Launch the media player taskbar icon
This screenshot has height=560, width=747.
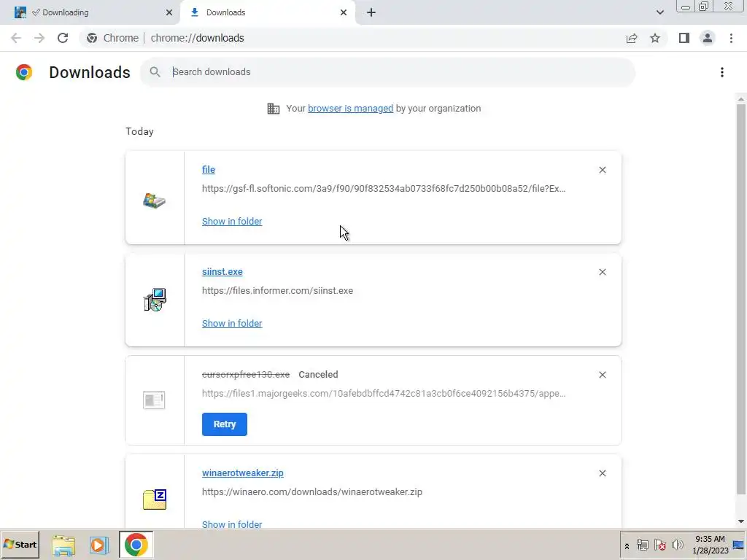point(99,545)
